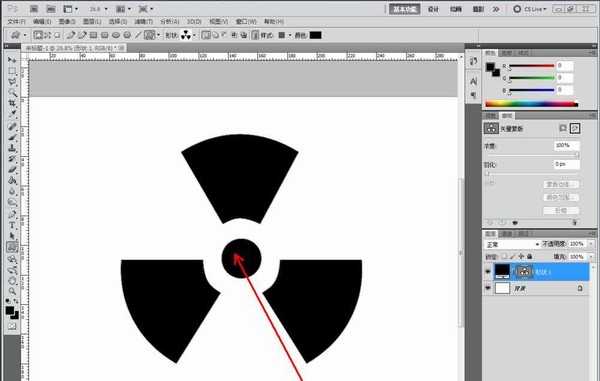Open the layer blend mode dropdown
Screen dimensions: 600x381
click(x=512, y=244)
